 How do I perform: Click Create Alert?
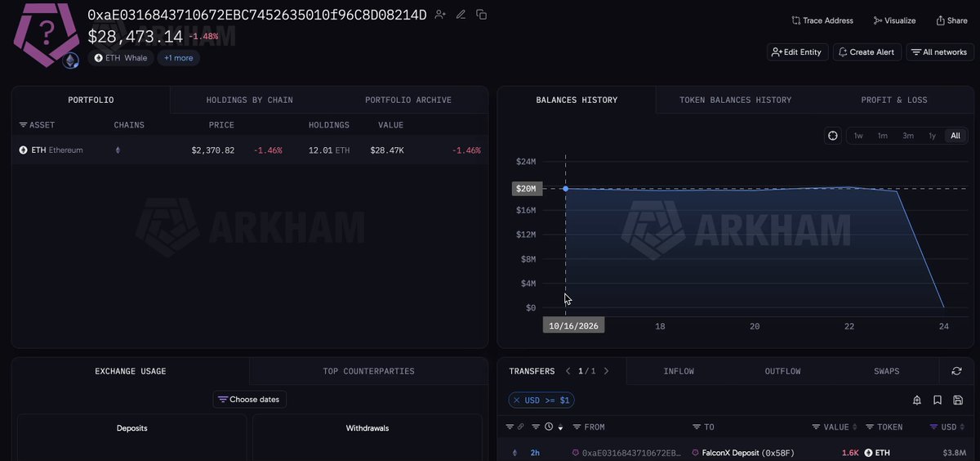[866, 52]
